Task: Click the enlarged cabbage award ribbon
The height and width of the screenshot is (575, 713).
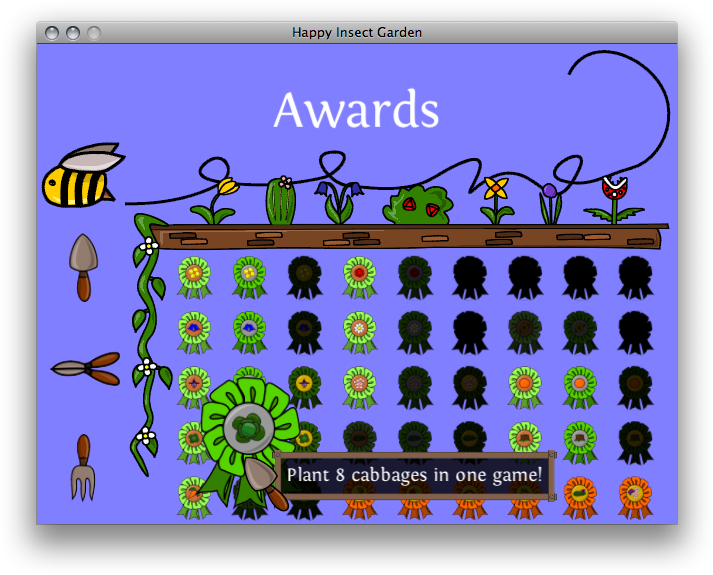Action: tap(246, 430)
